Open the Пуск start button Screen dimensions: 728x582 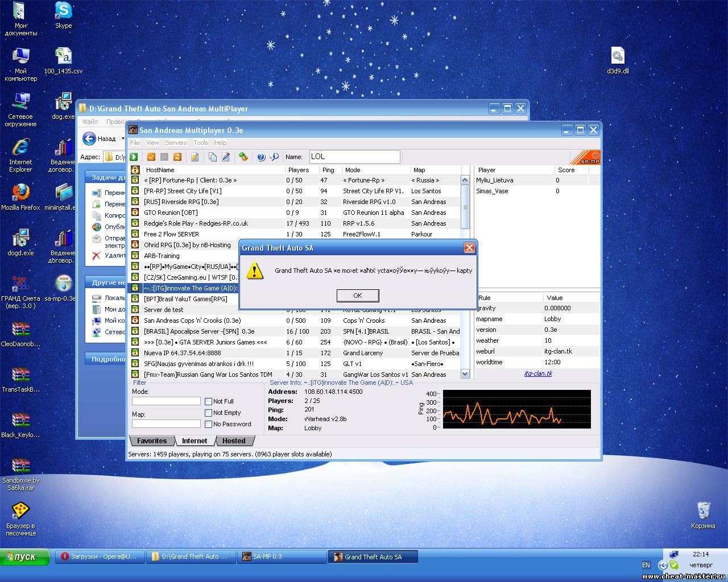25,556
